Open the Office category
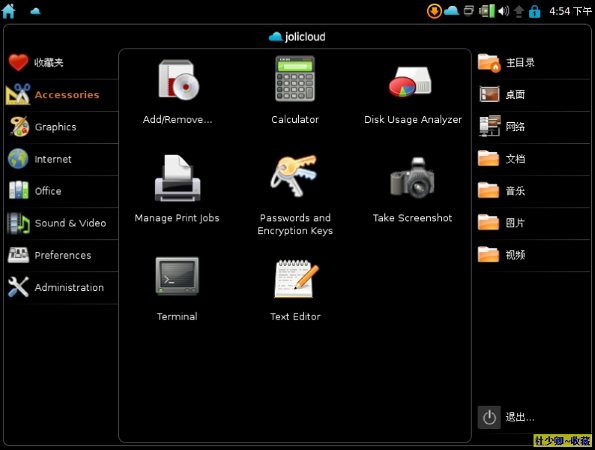Viewport: 595px width, 450px height. click(61, 191)
